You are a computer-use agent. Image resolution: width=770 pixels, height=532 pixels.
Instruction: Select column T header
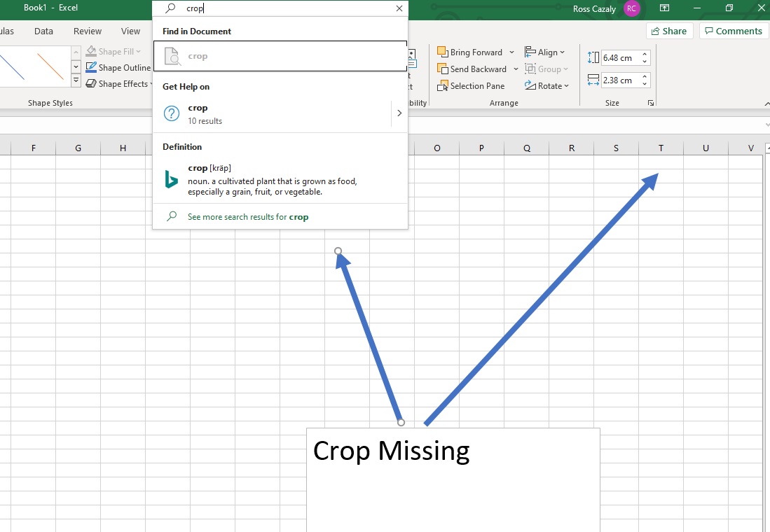pos(661,148)
